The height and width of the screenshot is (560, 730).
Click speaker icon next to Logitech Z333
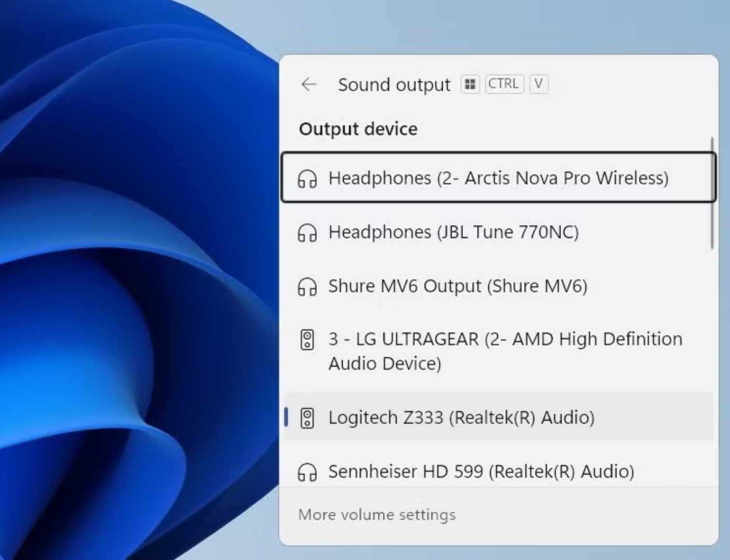[x=307, y=418]
